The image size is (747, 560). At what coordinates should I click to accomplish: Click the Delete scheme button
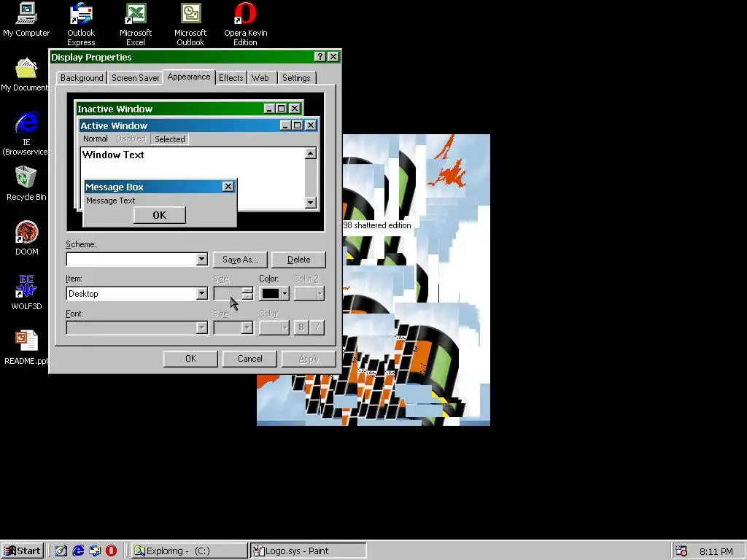pyautogui.click(x=298, y=260)
